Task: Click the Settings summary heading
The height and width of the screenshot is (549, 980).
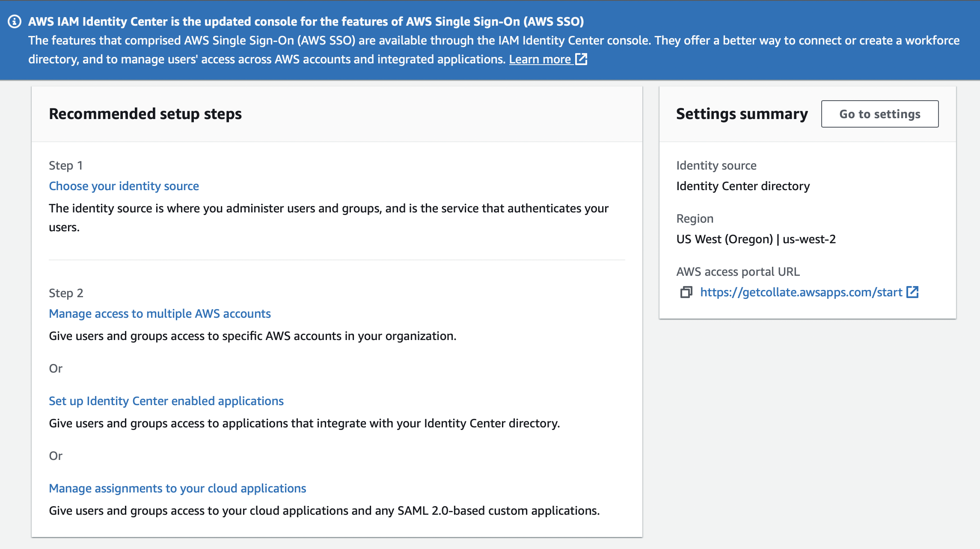Action: tap(742, 114)
